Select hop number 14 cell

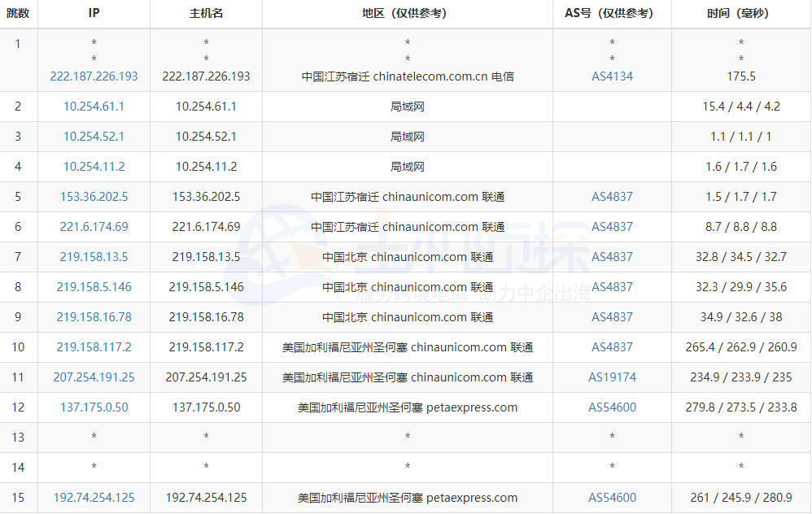pos(18,468)
